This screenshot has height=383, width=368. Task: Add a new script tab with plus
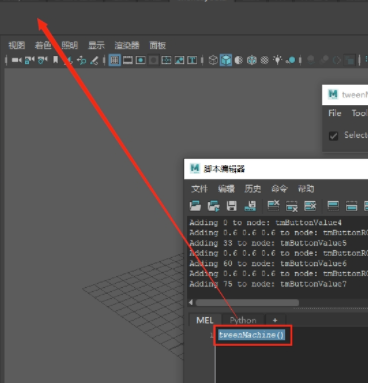click(x=275, y=320)
